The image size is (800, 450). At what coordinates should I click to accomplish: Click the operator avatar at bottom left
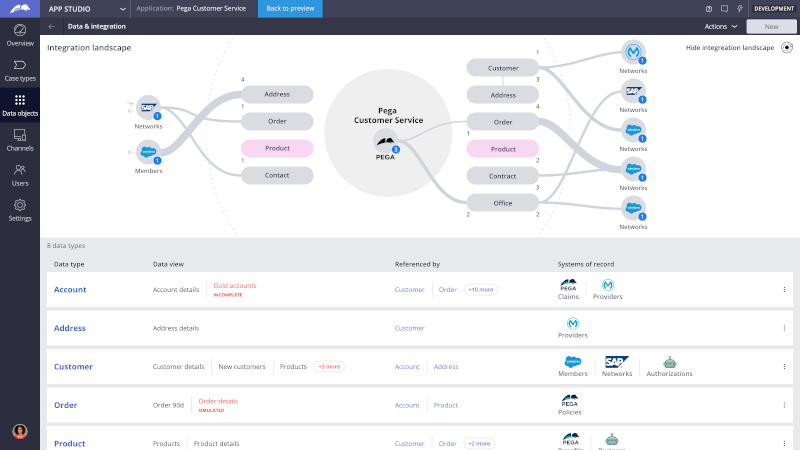pyautogui.click(x=19, y=431)
